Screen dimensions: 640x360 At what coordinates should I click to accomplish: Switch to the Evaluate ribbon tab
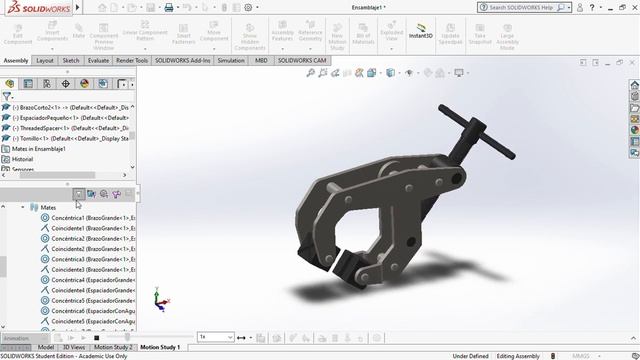tap(98, 60)
